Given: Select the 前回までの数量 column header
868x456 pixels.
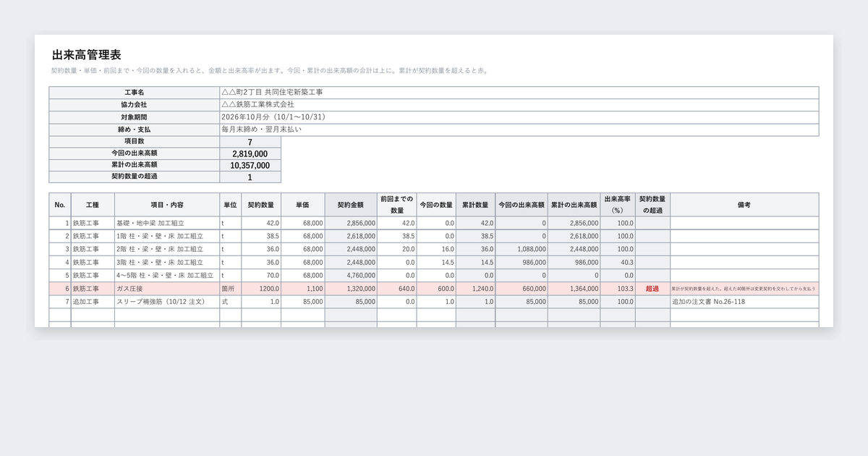Looking at the screenshot, I should coord(397,205).
